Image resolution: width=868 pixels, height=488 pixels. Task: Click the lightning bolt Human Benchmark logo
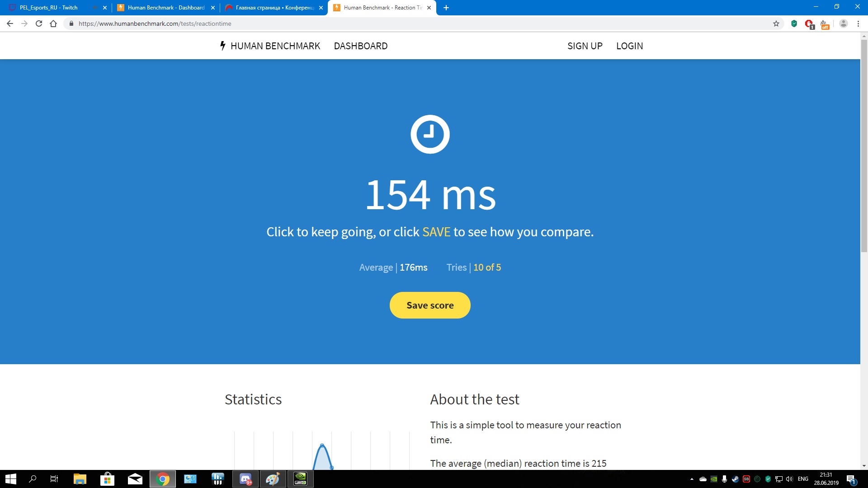click(x=222, y=46)
